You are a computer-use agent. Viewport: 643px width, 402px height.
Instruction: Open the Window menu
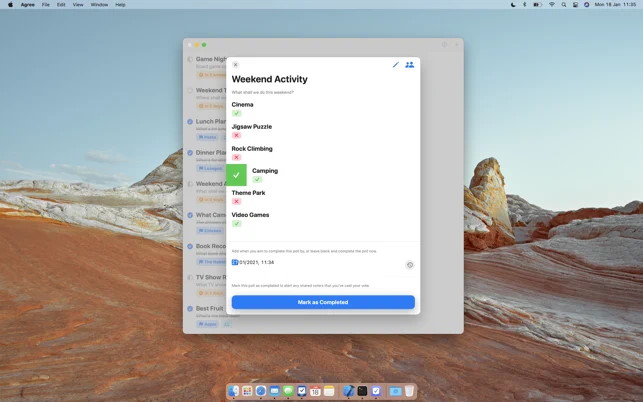[x=99, y=5]
